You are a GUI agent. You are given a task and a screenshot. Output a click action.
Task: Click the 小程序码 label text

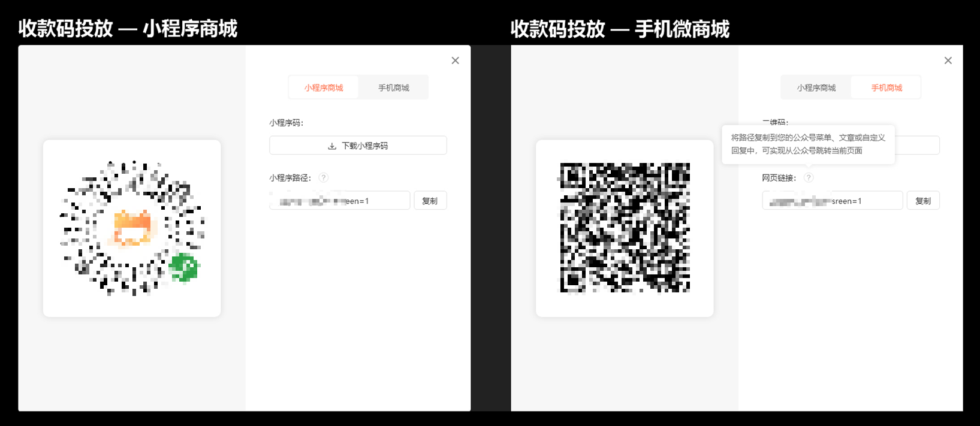pyautogui.click(x=287, y=123)
